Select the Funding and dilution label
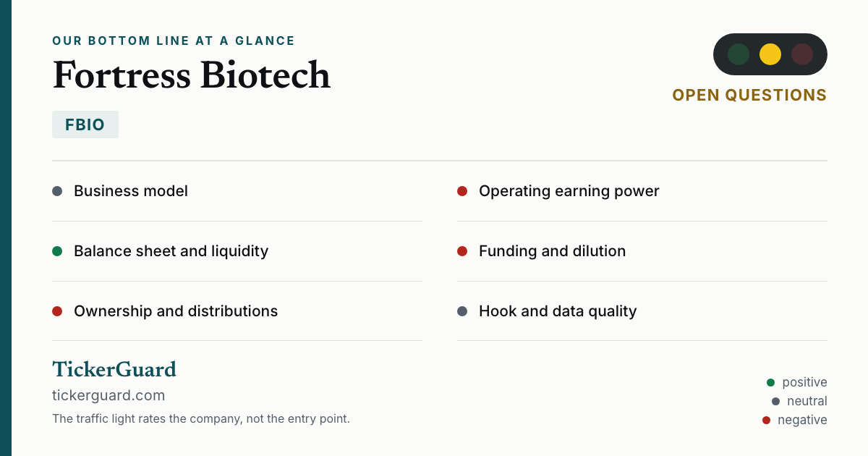The image size is (868, 456). click(552, 251)
